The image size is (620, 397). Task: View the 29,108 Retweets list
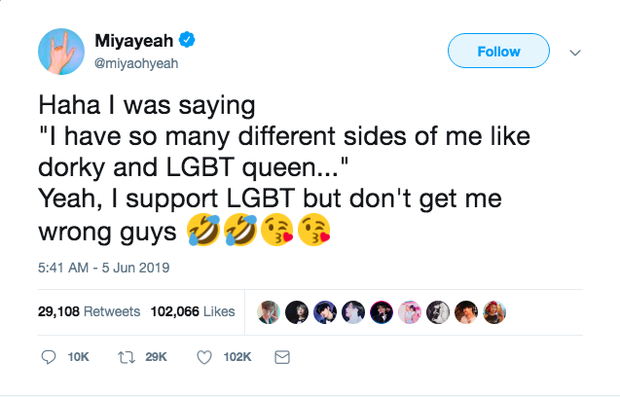click(x=89, y=312)
